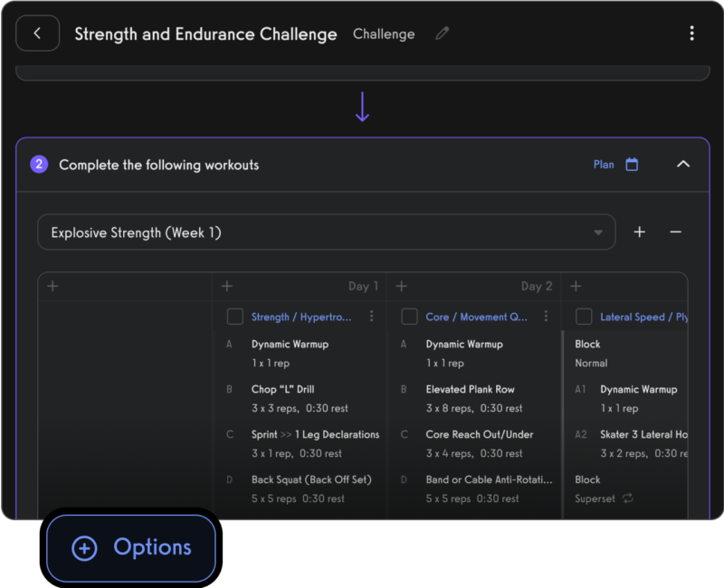This screenshot has width=724, height=588.
Task: Expand the down arrow between sections
Action: (x=362, y=107)
